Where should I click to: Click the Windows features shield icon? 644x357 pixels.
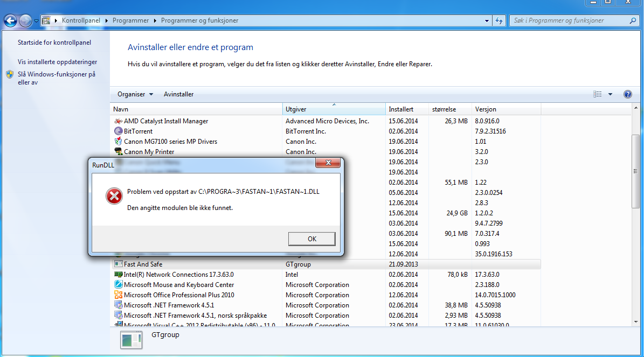(10, 75)
